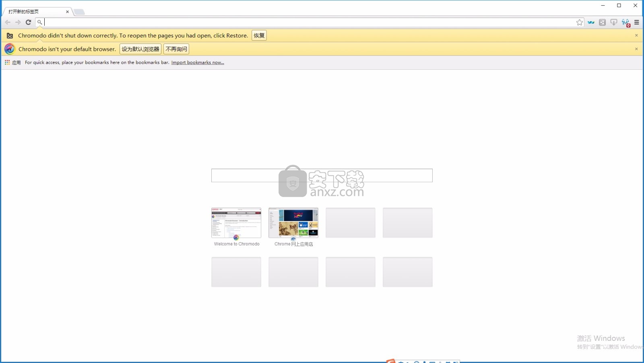Viewport: 644px width, 363px height.
Task: Click the 不再询问 (Don't ask again) button
Action: pos(176,49)
